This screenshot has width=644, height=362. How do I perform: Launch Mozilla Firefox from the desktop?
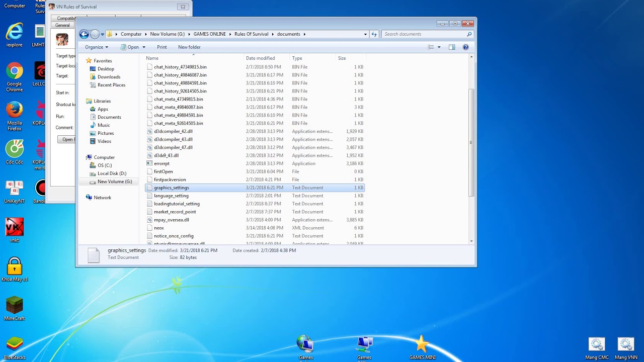click(x=14, y=116)
